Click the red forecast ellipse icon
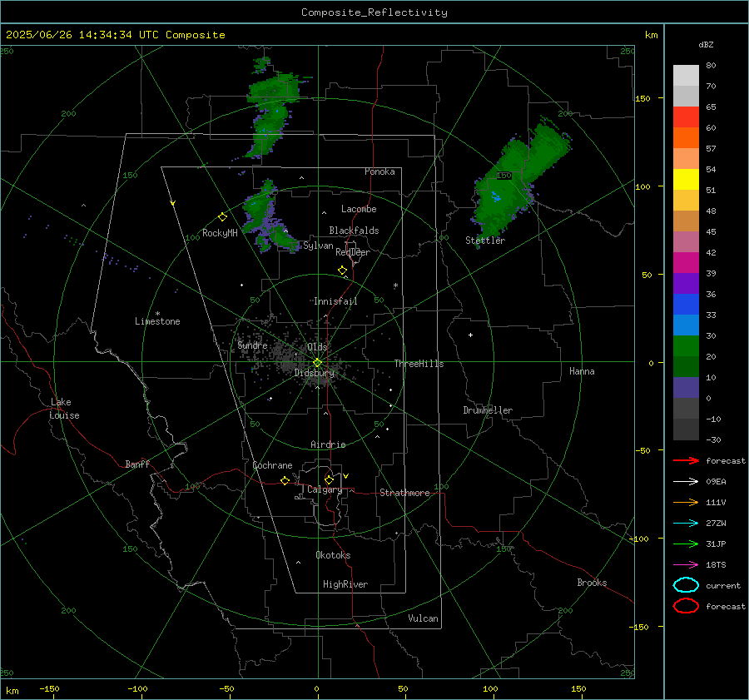The height and width of the screenshot is (700, 749). click(686, 606)
